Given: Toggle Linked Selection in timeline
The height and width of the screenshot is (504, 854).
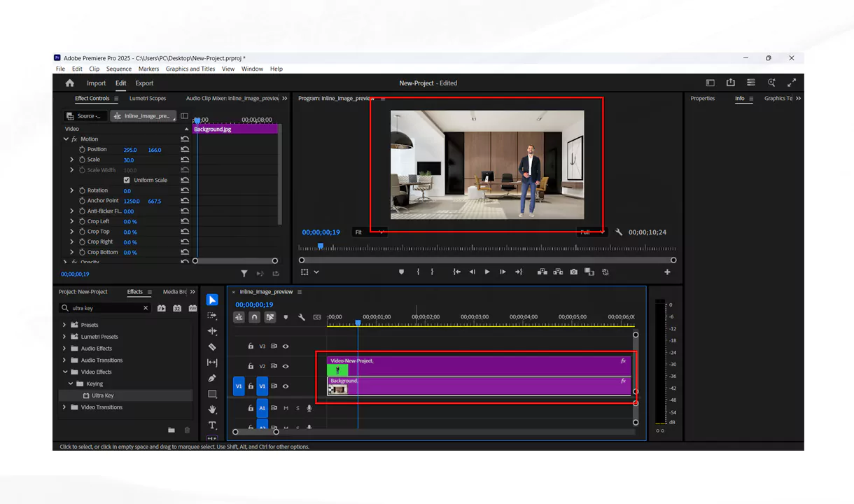Looking at the screenshot, I should pos(269,317).
